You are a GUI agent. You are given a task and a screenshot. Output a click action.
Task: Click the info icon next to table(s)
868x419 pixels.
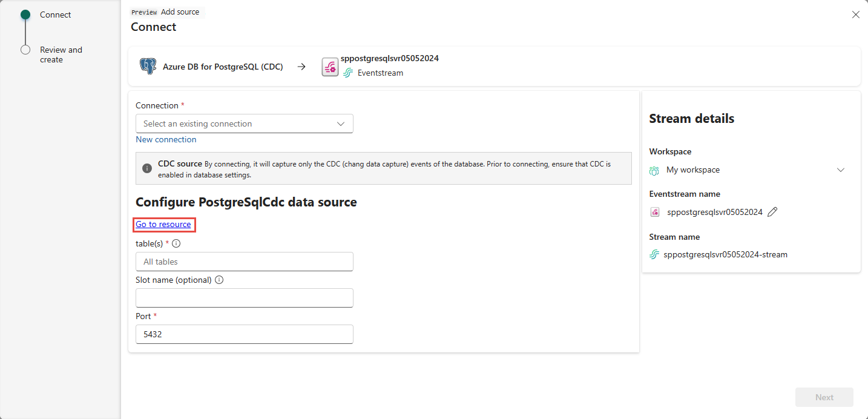(177, 243)
